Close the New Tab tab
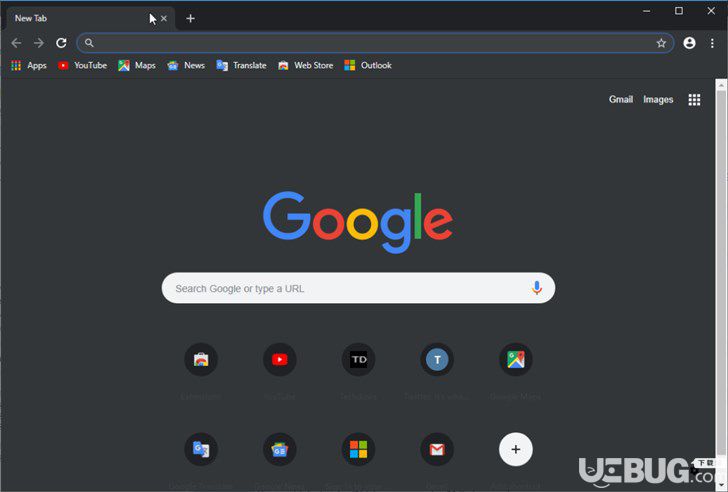This screenshot has width=728, height=492. pyautogui.click(x=164, y=19)
